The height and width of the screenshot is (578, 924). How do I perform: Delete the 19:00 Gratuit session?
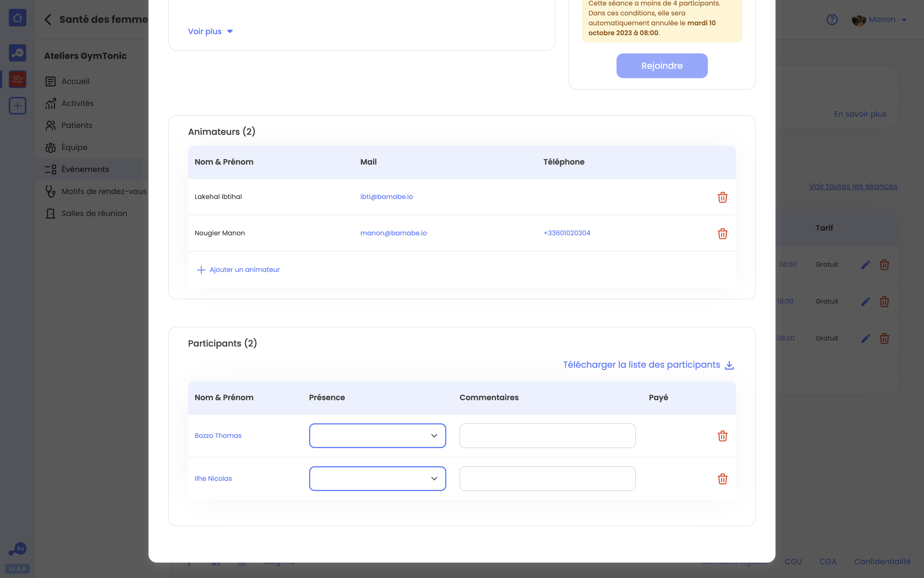coord(884,302)
